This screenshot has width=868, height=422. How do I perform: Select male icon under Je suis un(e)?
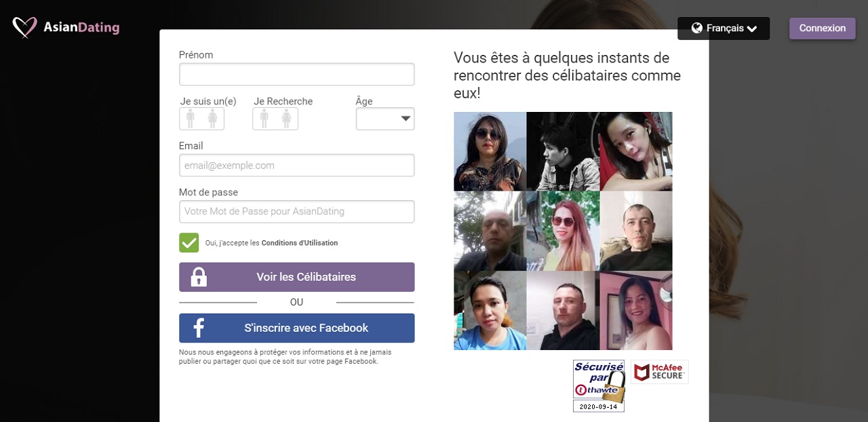click(x=191, y=119)
